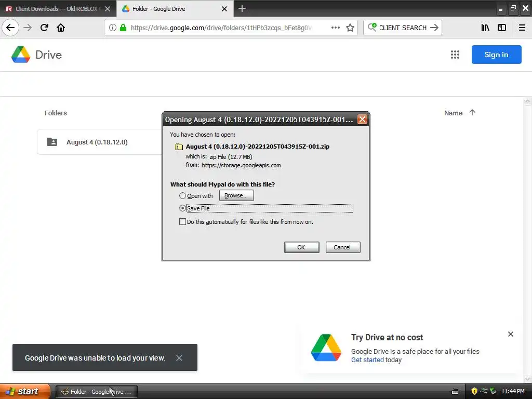Bookmark this page with the star
532x399 pixels.
point(350,28)
